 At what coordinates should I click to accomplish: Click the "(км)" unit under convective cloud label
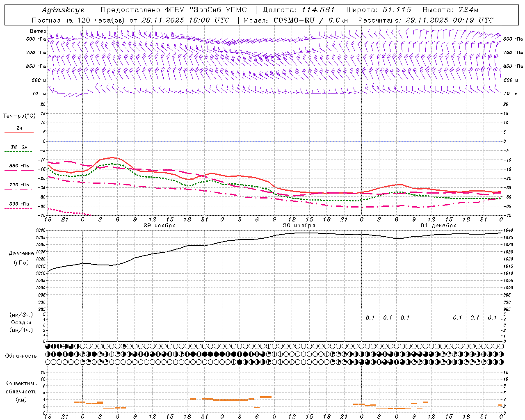click(x=21, y=399)
